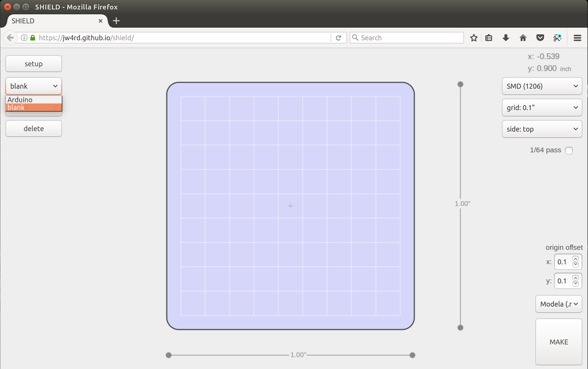Open the bookmarks library list icon
This screenshot has width=588, height=369.
[x=489, y=38]
